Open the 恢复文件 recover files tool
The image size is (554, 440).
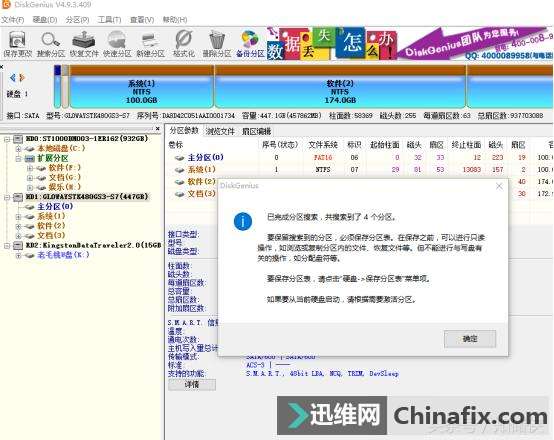click(83, 43)
